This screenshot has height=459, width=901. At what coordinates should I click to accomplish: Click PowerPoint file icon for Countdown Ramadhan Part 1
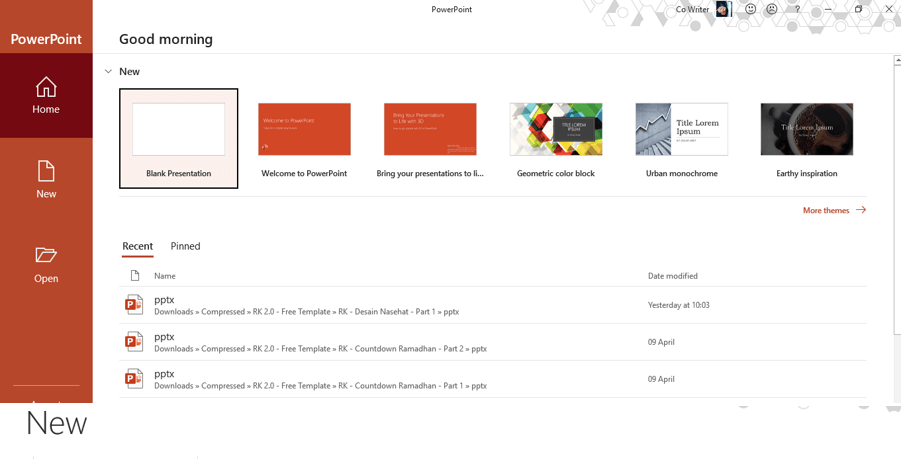(134, 379)
